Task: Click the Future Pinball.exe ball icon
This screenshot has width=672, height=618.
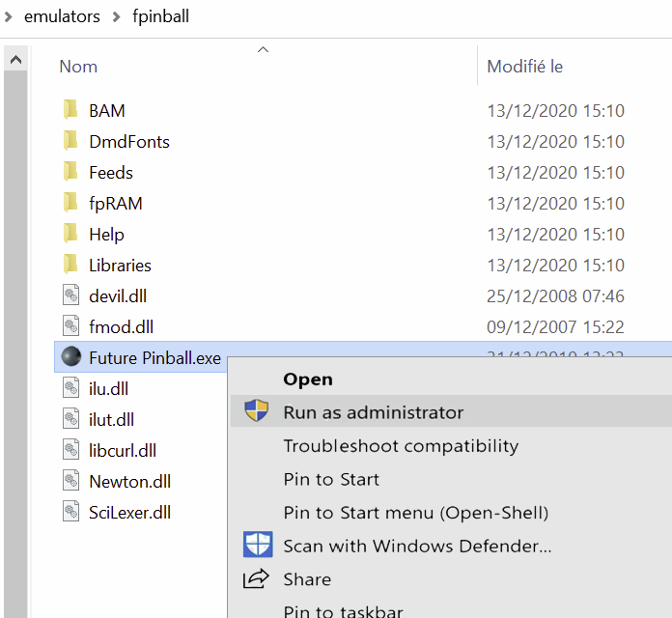Action: click(x=70, y=357)
